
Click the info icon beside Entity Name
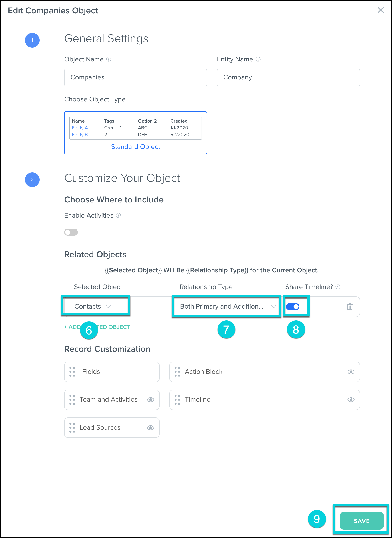258,59
